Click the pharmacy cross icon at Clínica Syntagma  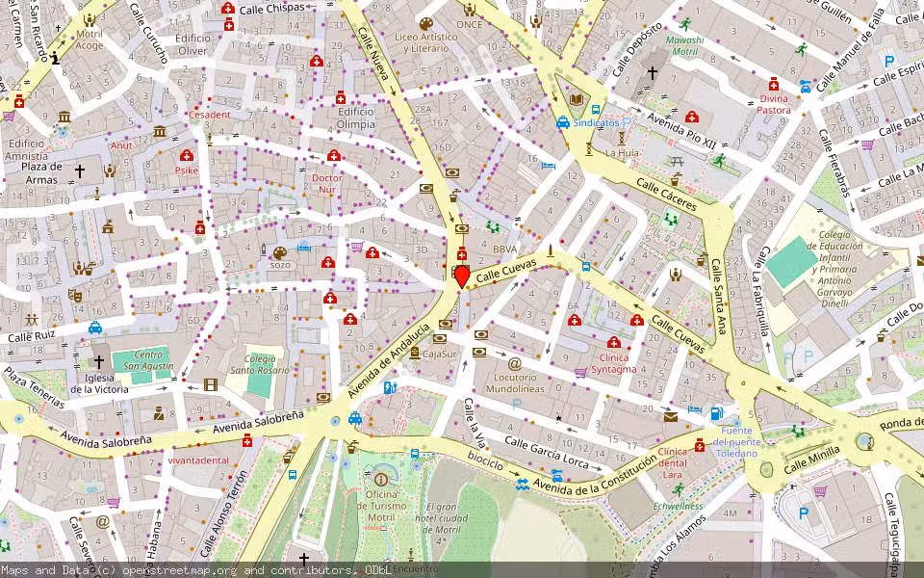(613, 340)
